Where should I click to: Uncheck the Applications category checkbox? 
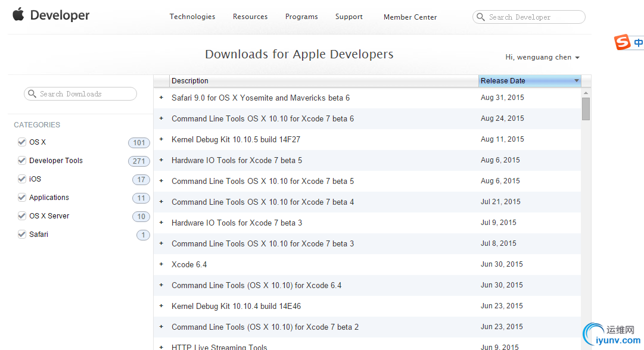coord(22,198)
